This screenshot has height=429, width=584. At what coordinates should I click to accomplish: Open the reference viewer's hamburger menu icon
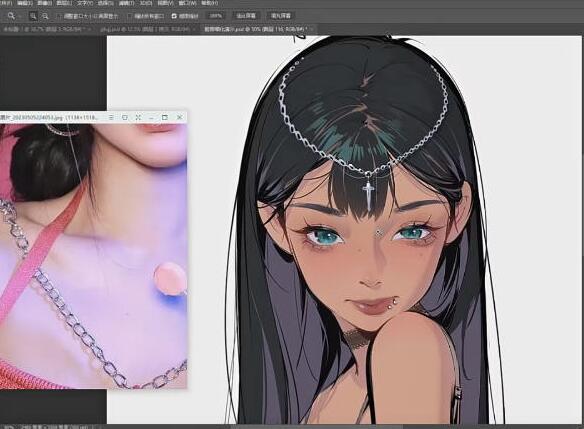click(111, 117)
